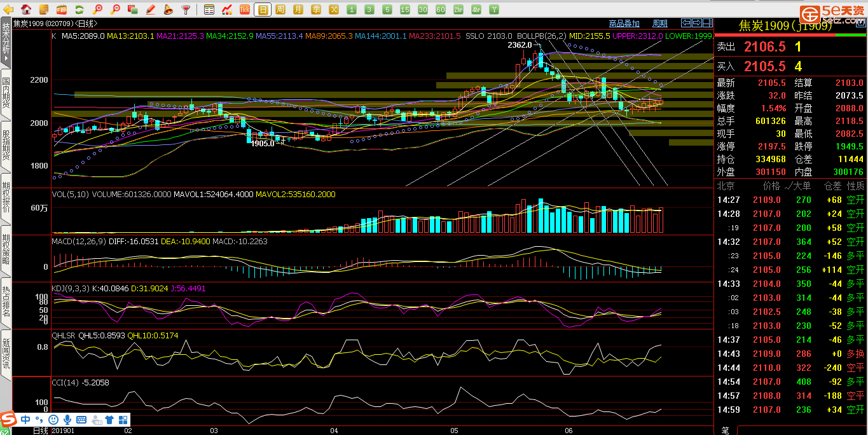Click the 周期 link
The image size is (868, 435).
coord(660,24)
